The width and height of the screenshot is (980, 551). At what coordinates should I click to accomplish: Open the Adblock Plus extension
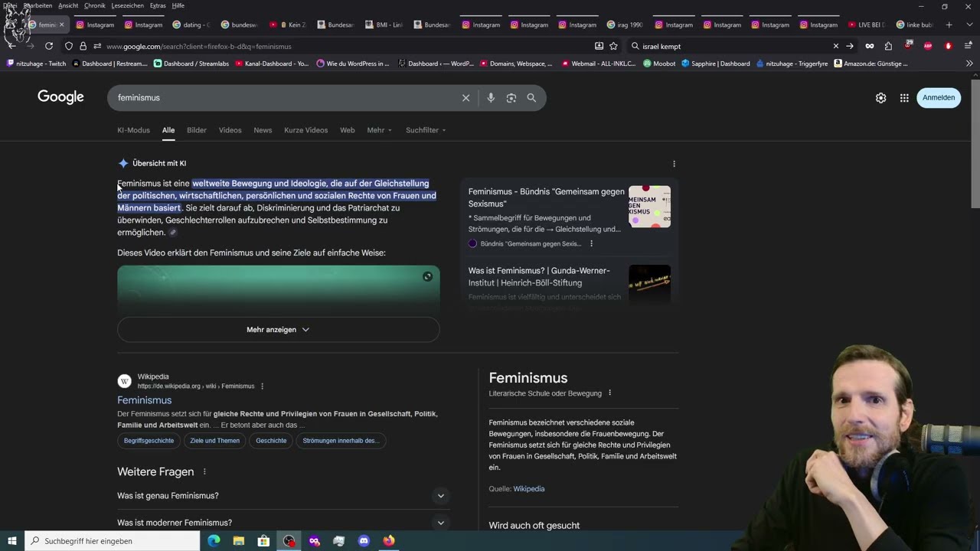928,46
